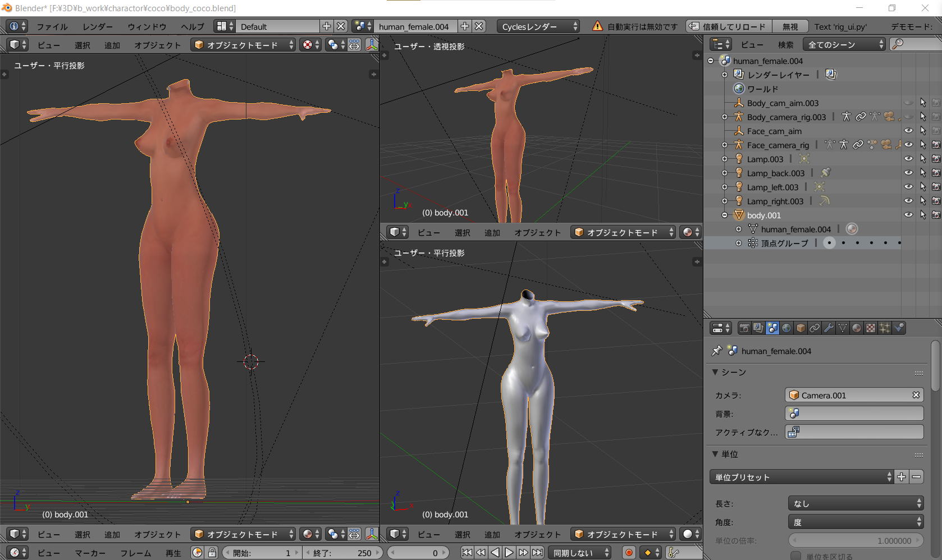Collapse the body.001 tree node
942x560 pixels.
pyautogui.click(x=725, y=215)
